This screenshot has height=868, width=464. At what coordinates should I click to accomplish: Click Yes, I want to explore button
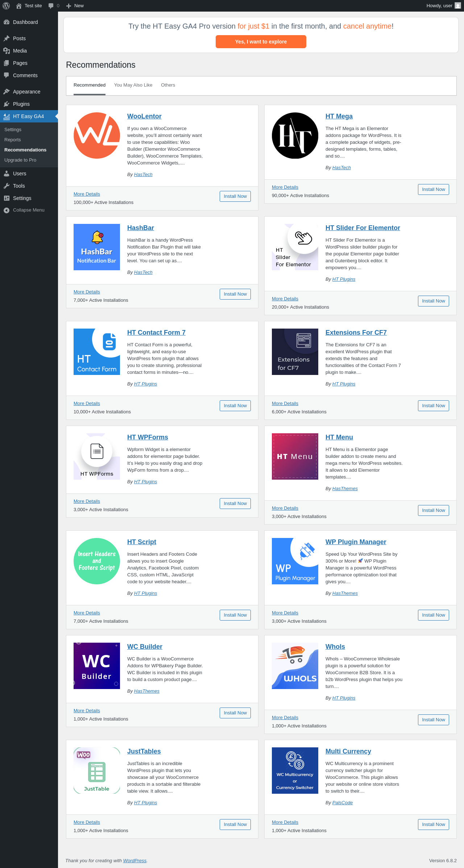tap(261, 42)
